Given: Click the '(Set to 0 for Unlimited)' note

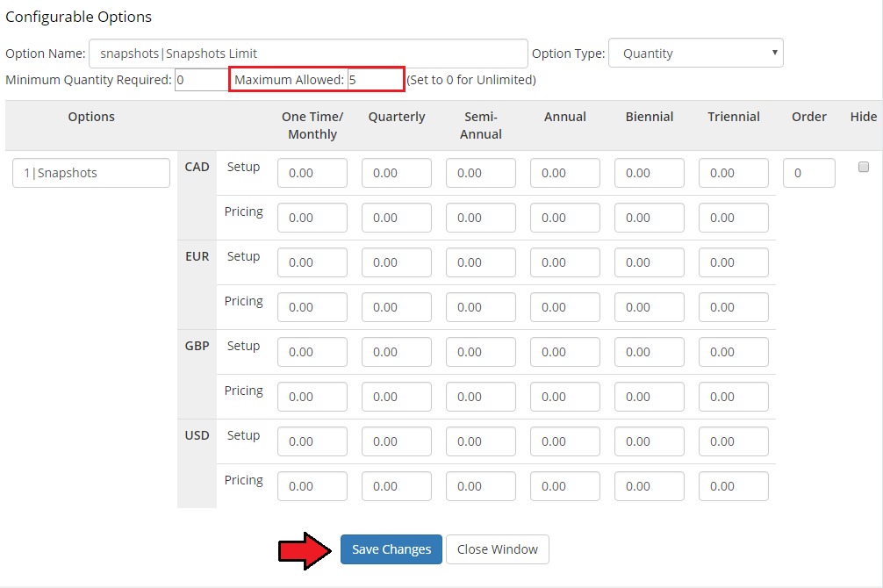Looking at the screenshot, I should tap(471, 80).
